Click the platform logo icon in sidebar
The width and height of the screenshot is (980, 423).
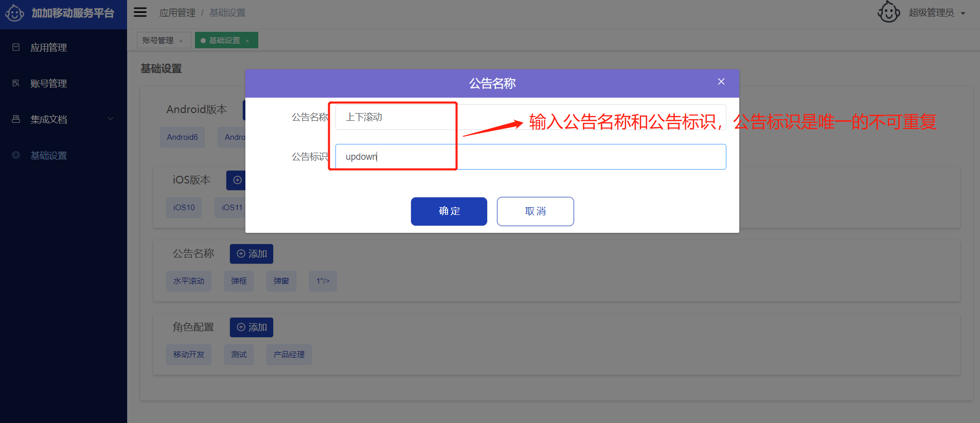[14, 13]
